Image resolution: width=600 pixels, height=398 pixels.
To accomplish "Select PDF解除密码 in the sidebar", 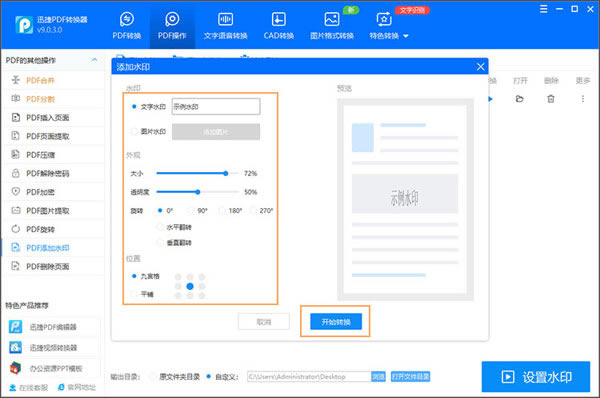I will click(52, 173).
